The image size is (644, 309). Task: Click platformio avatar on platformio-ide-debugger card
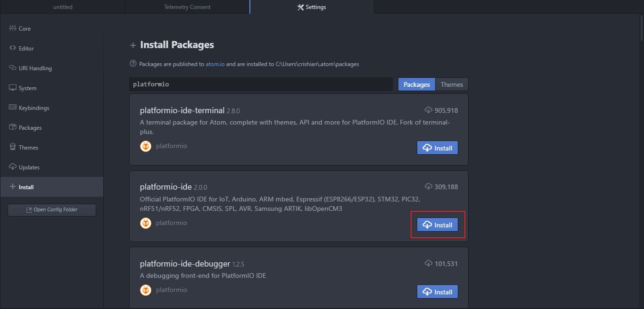pos(146,290)
